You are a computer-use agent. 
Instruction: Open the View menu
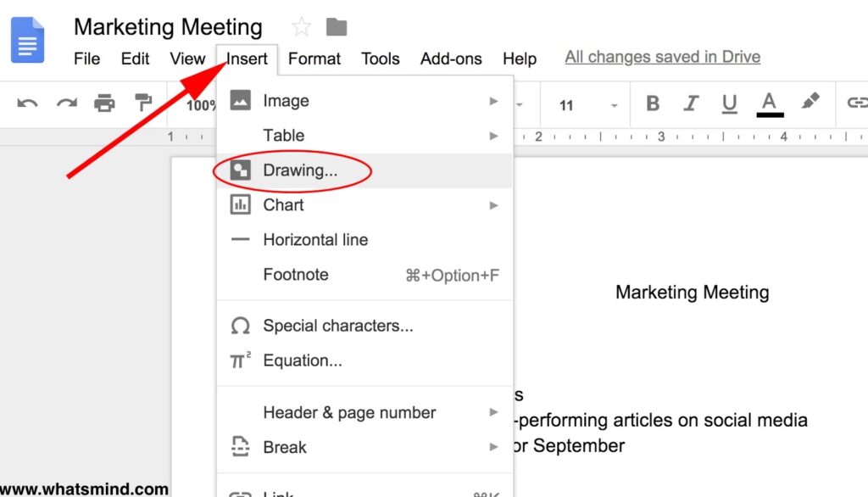(x=187, y=59)
